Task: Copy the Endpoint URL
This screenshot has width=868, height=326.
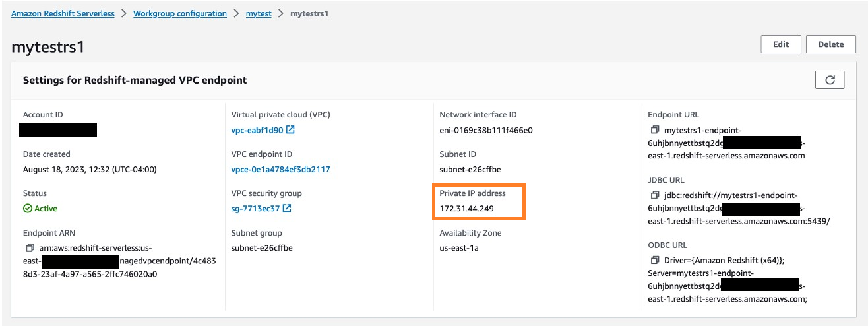Action: click(x=655, y=130)
